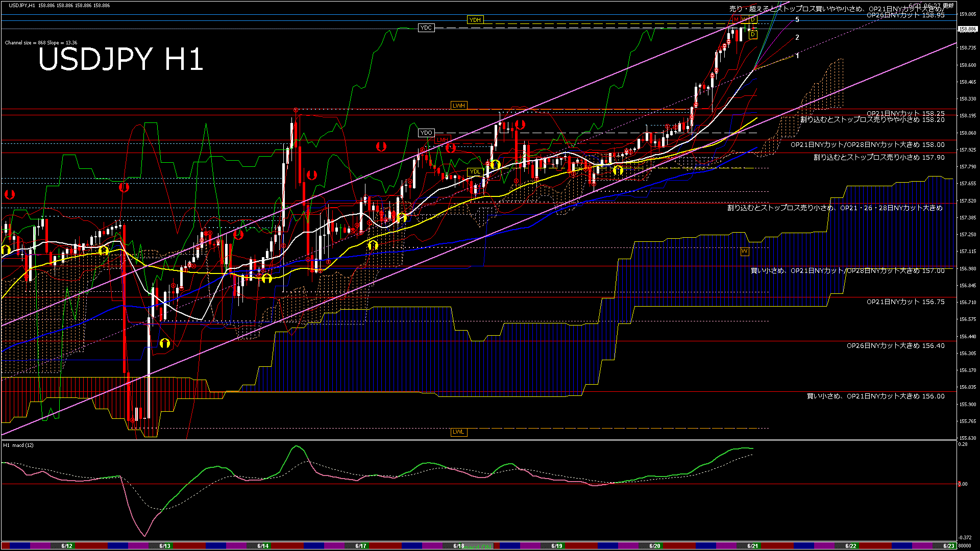Viewport: 980px width, 551px height.
Task: Click the 6/17 date marker on timeline
Action: [360, 546]
